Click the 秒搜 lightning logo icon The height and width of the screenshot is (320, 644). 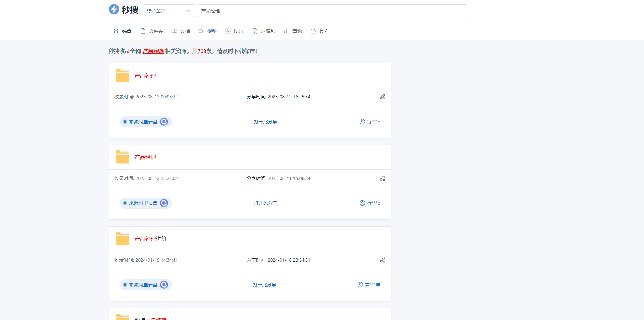pyautogui.click(x=114, y=9)
